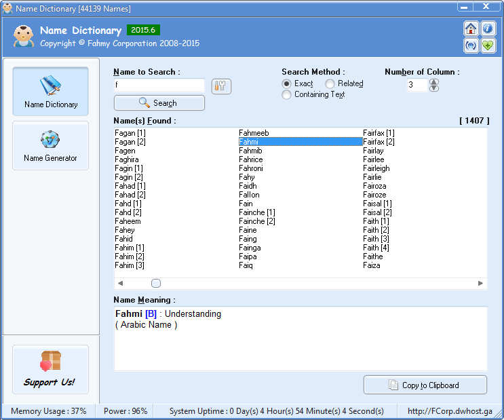
Task: Open the Support Us! panel
Action: pyautogui.click(x=50, y=369)
